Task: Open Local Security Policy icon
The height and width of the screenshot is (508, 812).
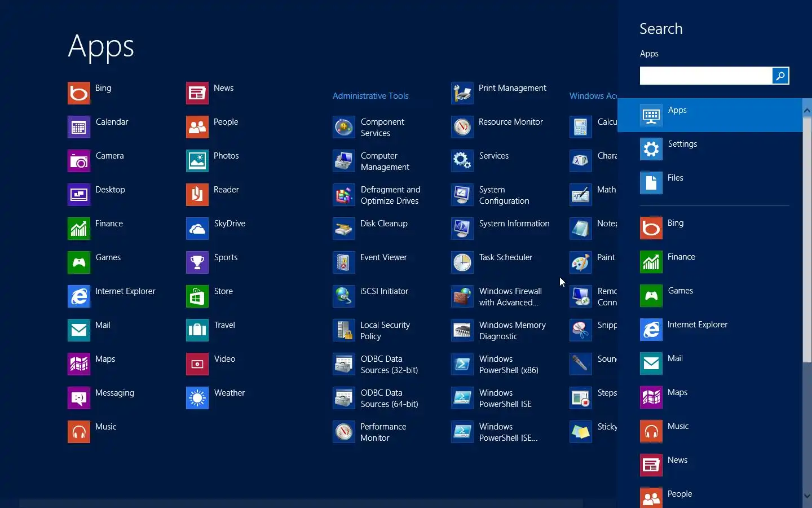Action: click(x=344, y=330)
